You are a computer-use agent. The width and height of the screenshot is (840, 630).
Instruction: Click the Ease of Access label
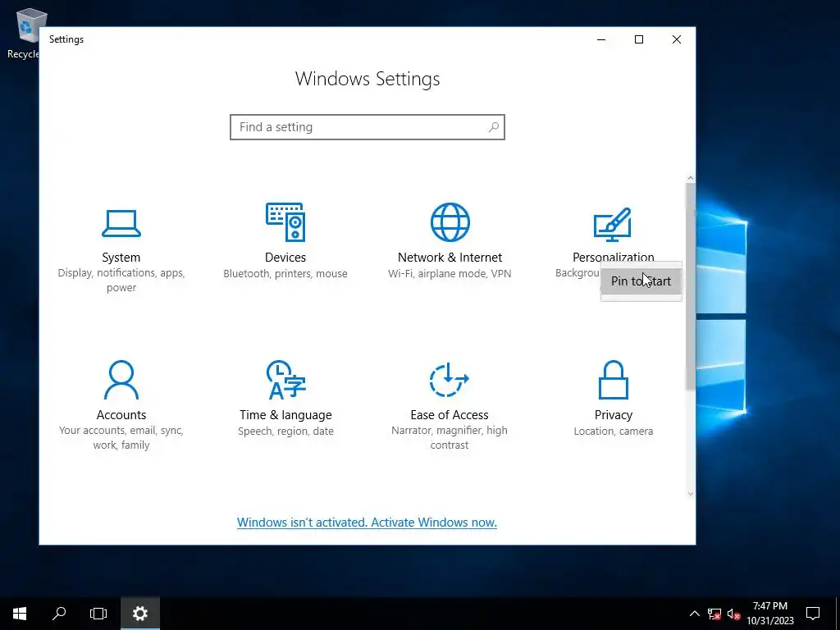(450, 414)
